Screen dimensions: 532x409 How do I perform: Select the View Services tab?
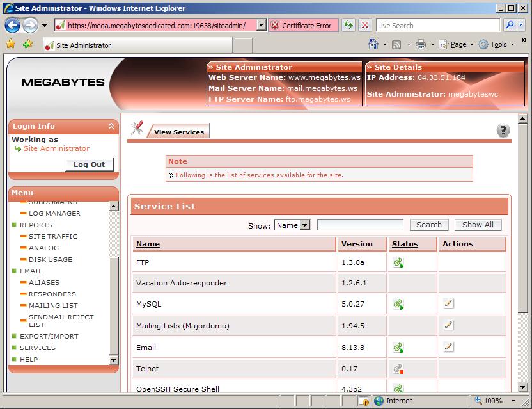(178, 132)
